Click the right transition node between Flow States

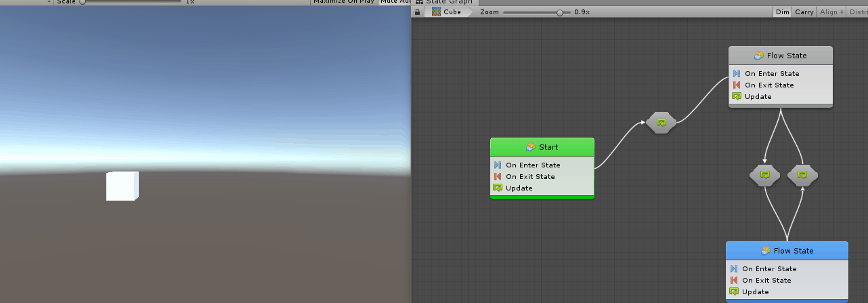(x=802, y=175)
